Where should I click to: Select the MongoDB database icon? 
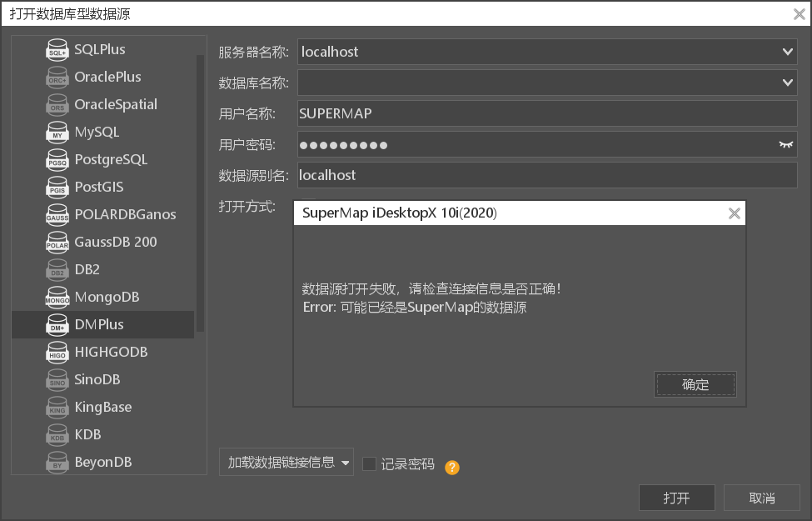coord(57,297)
